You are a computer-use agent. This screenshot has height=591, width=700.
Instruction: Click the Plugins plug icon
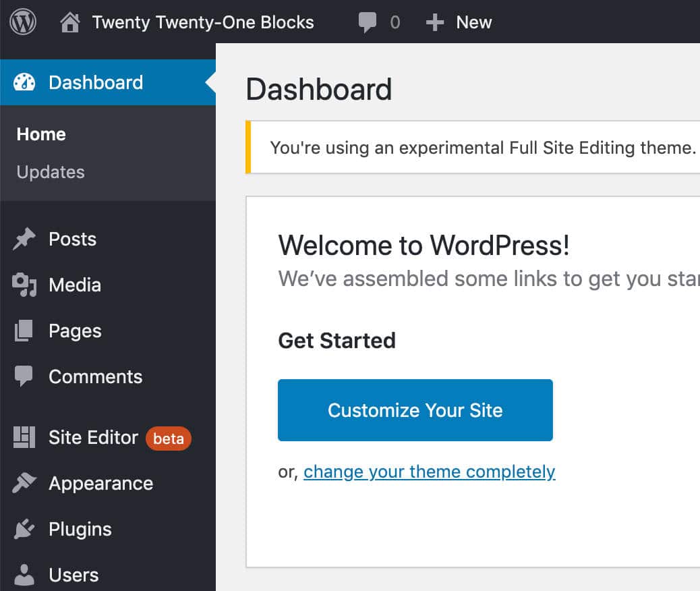pyautogui.click(x=24, y=529)
